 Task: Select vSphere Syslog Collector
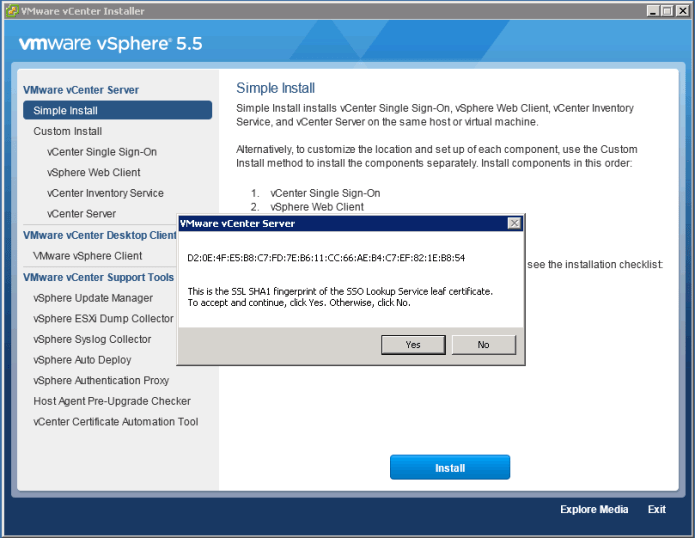pyautogui.click(x=92, y=339)
